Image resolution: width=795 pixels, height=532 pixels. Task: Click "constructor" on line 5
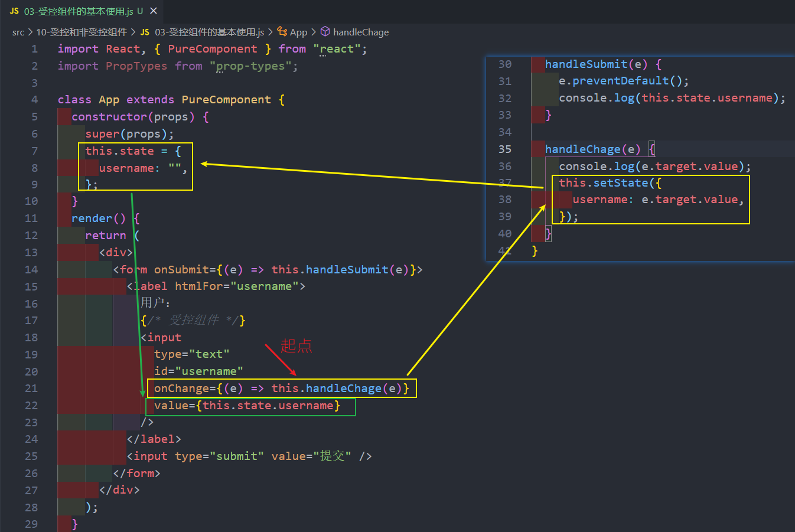(109, 117)
